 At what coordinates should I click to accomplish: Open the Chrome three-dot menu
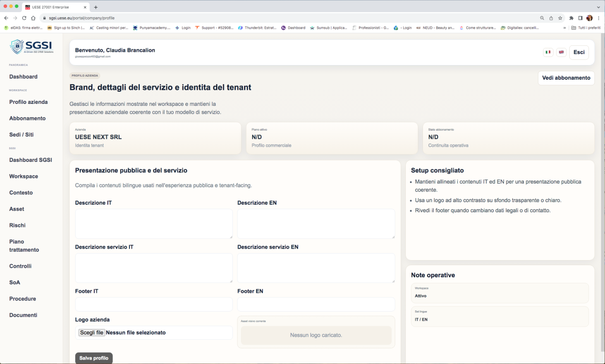(598, 18)
